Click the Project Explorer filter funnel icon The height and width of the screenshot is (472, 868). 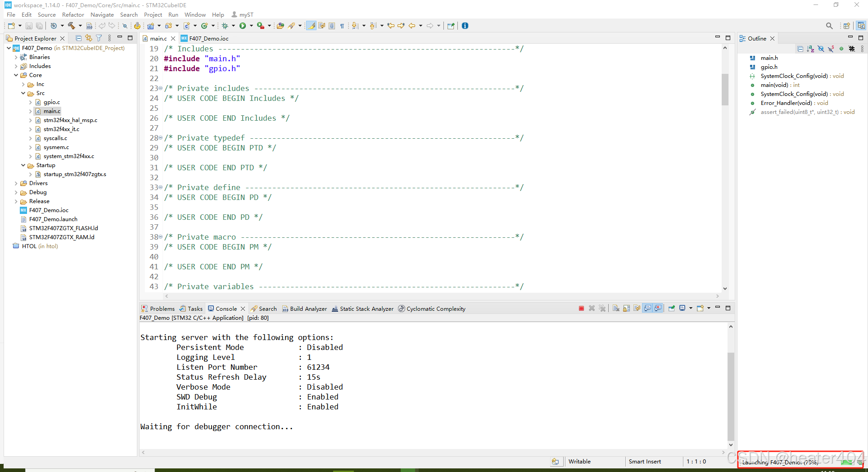tap(99, 38)
